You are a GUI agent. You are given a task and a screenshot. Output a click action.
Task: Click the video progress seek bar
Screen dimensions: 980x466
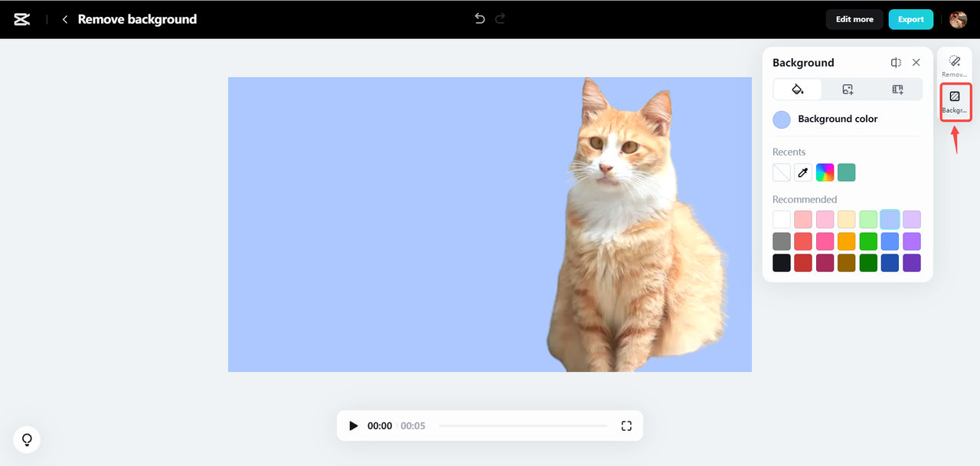(x=524, y=425)
